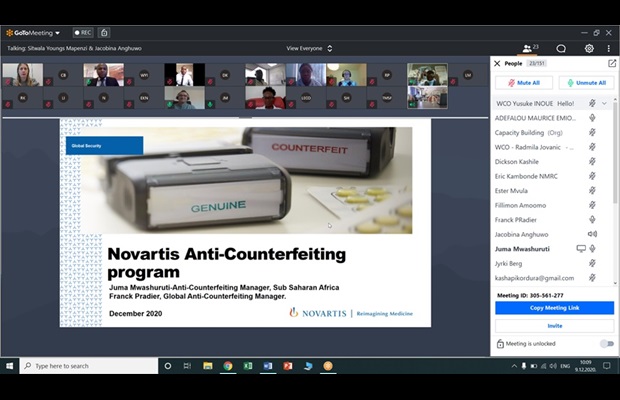Toggle the Meeting is unlocked switch

pyautogui.click(x=607, y=343)
